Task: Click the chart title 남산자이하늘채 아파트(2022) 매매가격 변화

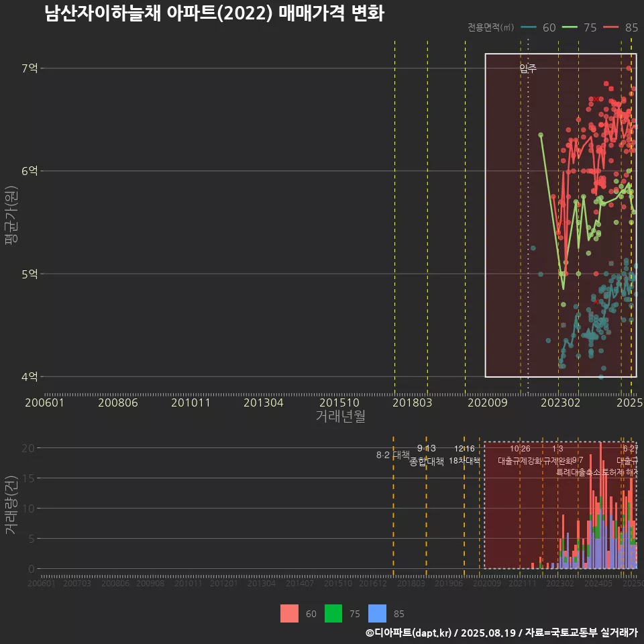Action: pos(215,13)
